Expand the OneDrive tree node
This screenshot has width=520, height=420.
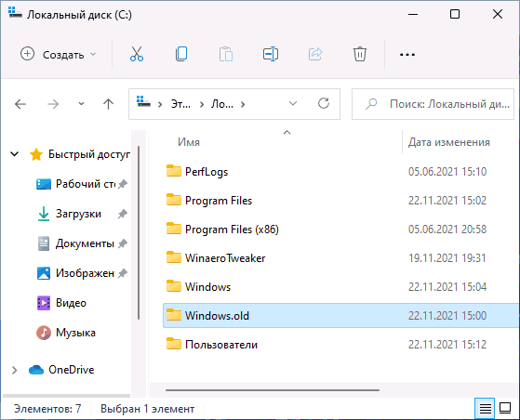click(15, 370)
